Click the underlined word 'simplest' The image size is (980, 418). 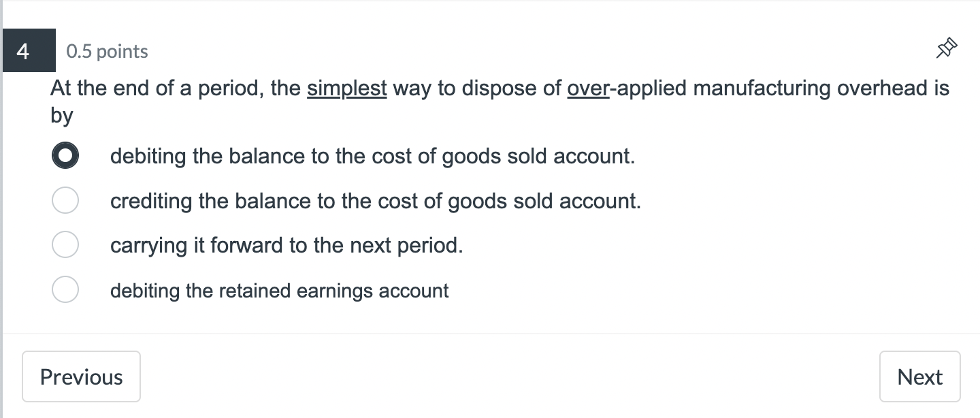(x=346, y=88)
